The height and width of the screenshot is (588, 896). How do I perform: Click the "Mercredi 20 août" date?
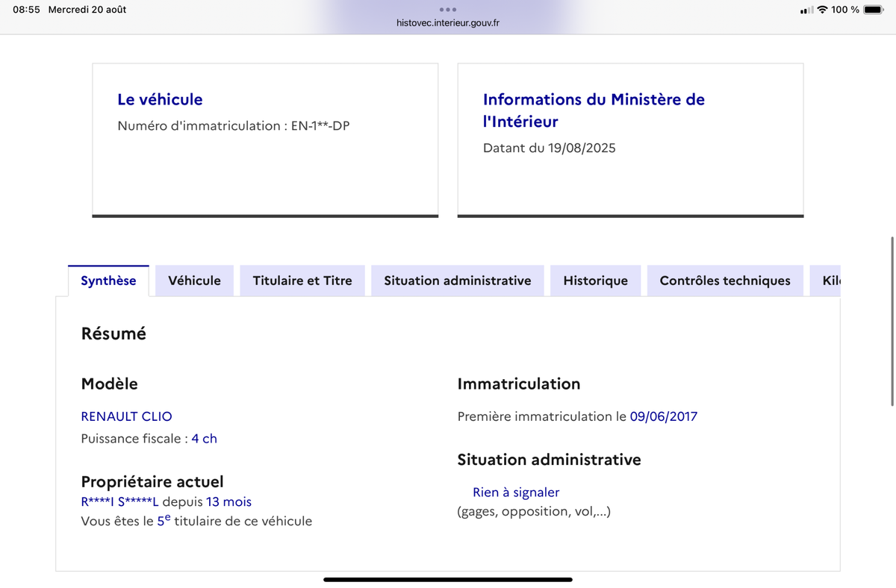(x=87, y=10)
